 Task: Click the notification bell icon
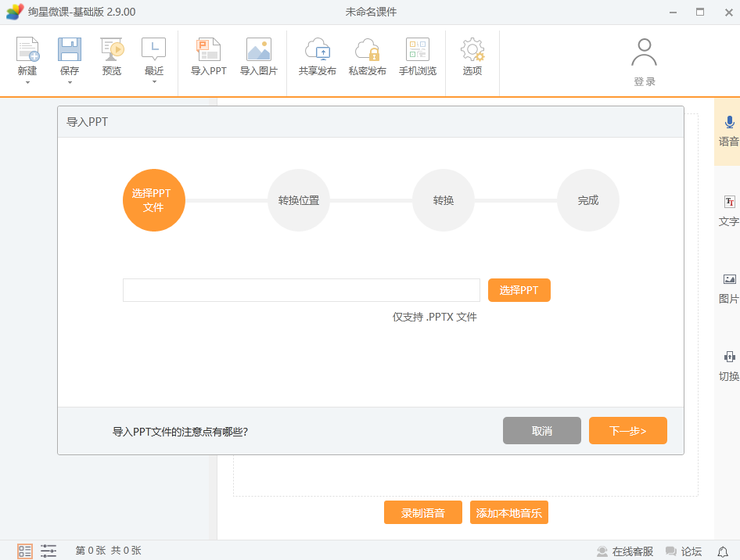pos(723,551)
